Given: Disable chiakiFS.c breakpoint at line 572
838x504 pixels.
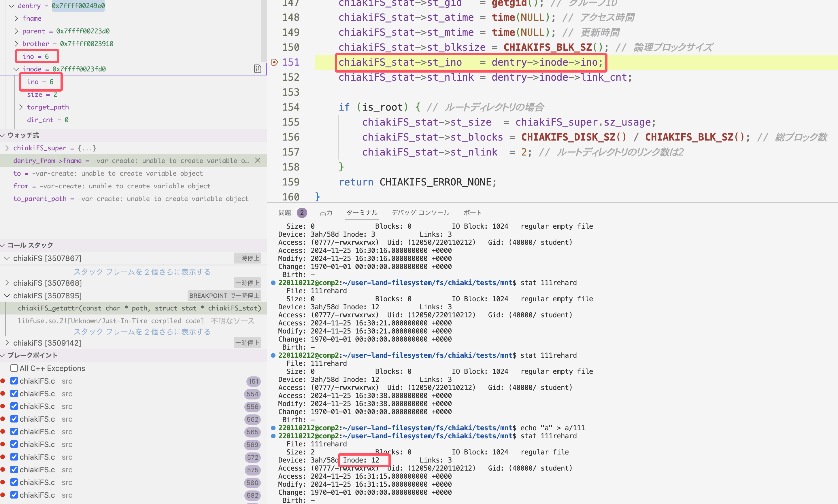Looking at the screenshot, I should (x=14, y=457).
